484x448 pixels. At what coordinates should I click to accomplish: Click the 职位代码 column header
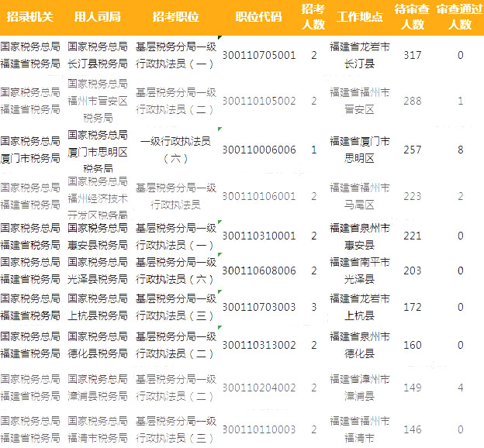(x=258, y=17)
